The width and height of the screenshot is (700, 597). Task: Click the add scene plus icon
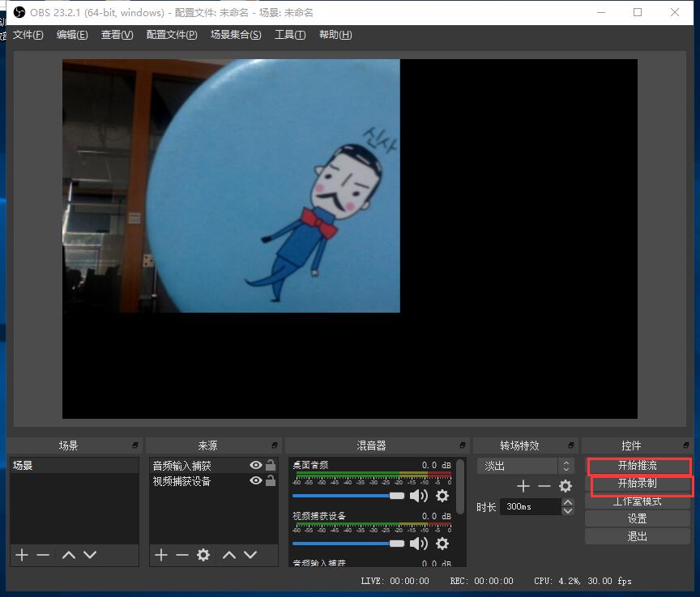(22, 555)
